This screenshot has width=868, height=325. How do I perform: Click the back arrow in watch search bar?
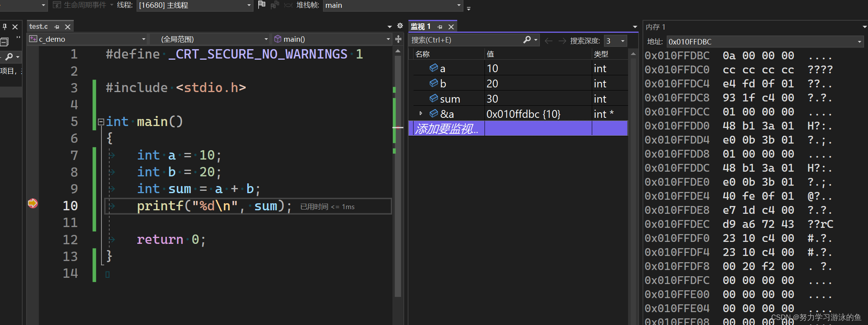548,41
